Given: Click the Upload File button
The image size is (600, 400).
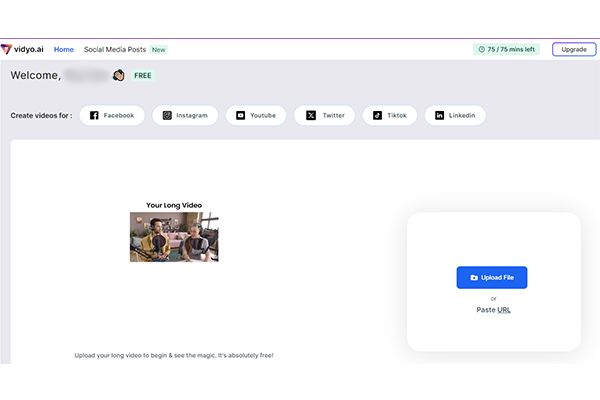Looking at the screenshot, I should [x=492, y=278].
